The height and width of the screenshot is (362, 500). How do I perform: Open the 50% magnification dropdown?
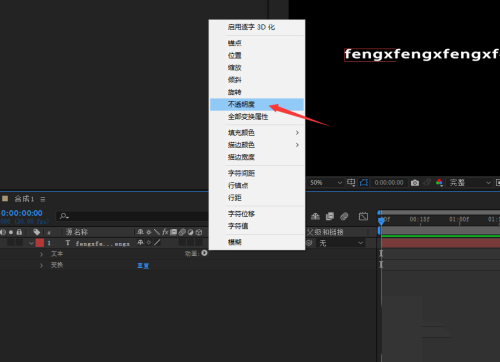(326, 183)
